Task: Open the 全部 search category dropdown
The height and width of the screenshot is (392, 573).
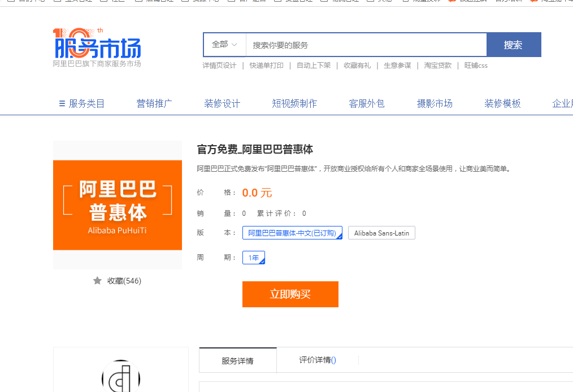Action: click(224, 45)
